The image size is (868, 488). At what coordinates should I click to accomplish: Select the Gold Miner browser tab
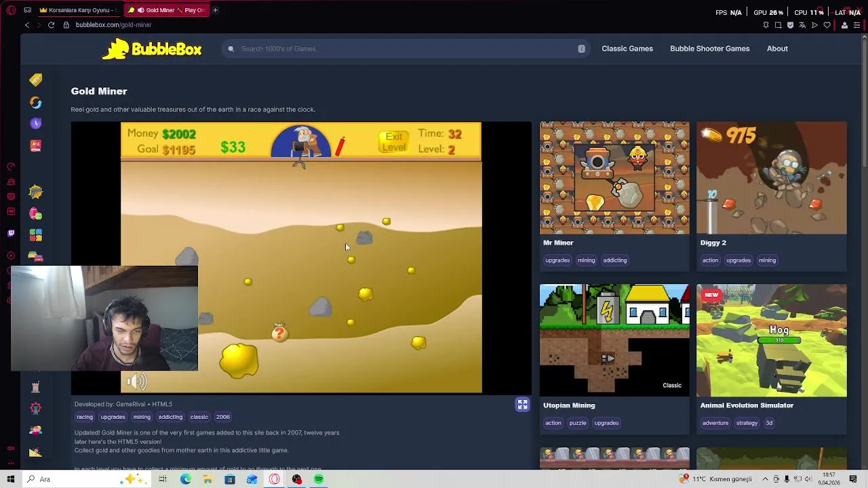pos(165,10)
